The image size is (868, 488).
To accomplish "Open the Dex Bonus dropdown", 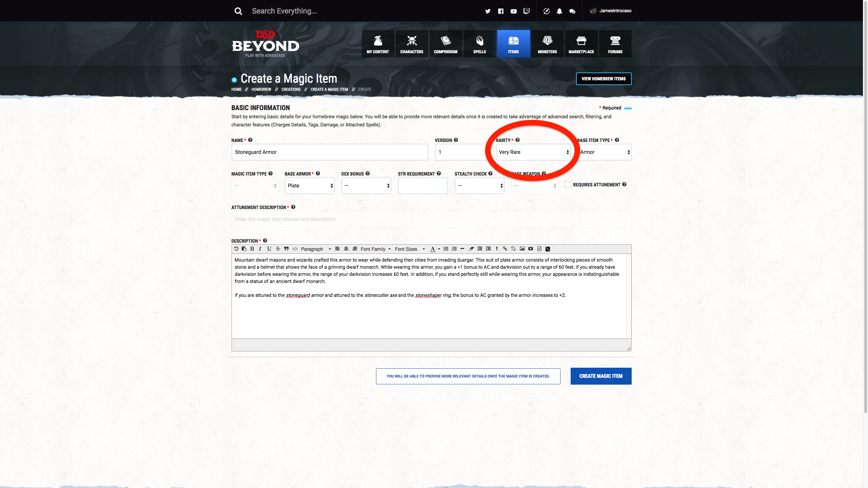I will pos(366,186).
